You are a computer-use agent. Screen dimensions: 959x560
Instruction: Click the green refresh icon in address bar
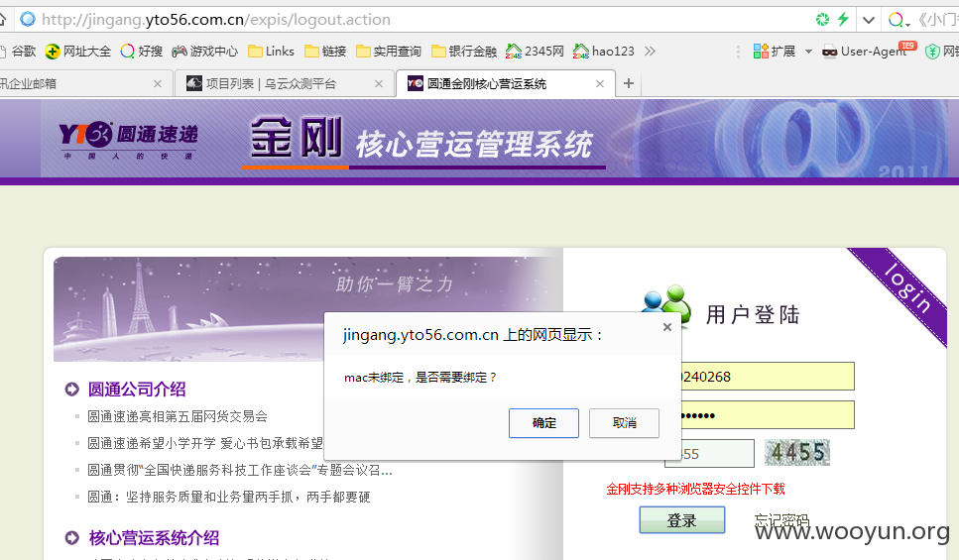point(822,20)
